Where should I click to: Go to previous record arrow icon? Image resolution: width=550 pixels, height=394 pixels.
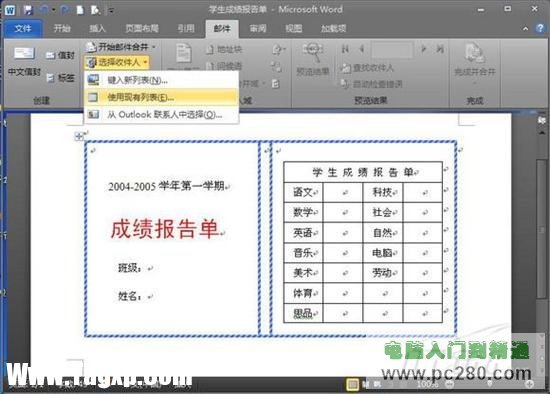pyautogui.click(x=361, y=49)
